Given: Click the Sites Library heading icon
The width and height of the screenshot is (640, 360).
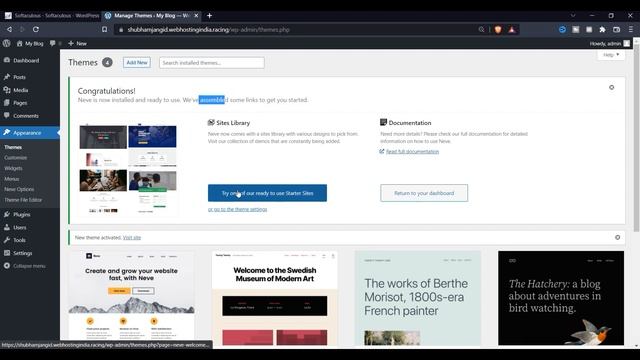Looking at the screenshot, I should click(211, 122).
